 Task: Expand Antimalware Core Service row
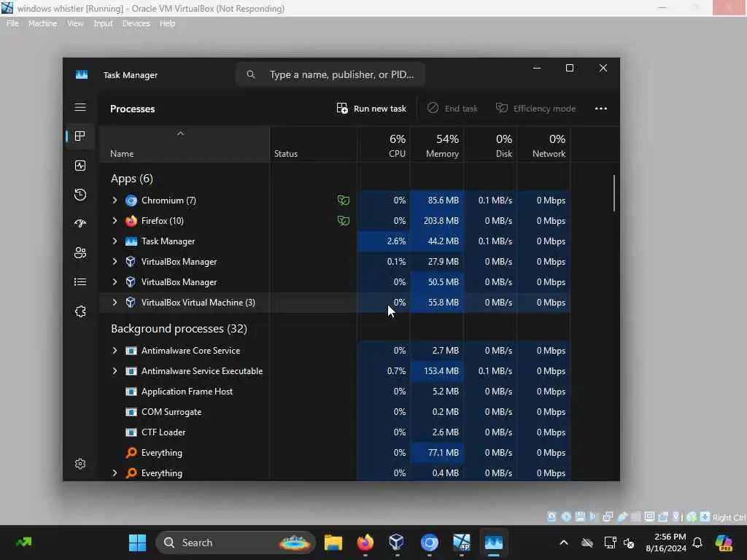point(115,351)
